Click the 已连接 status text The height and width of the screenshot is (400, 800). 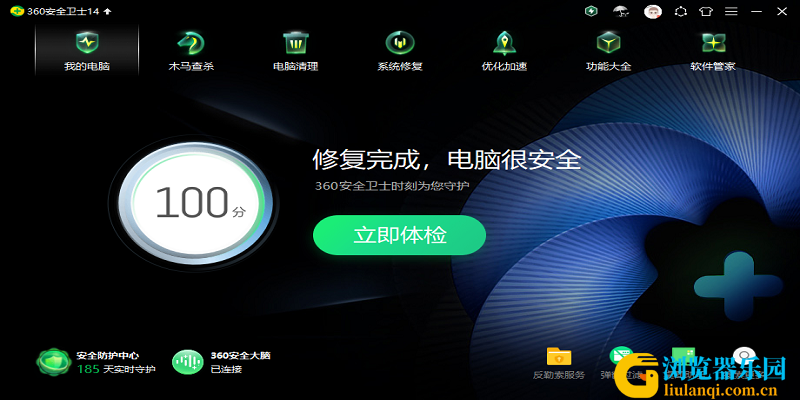[x=226, y=369]
